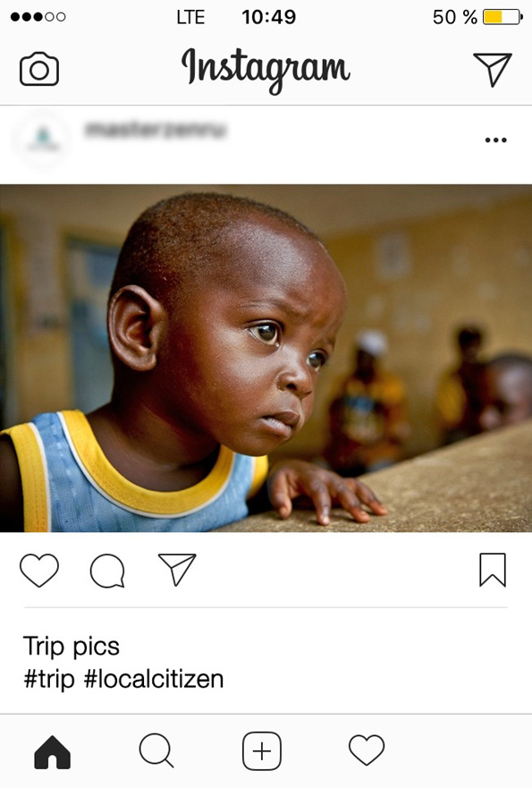Screen dimensions: 532x788
Task: Open the three-dot post options menu
Action: point(496,140)
